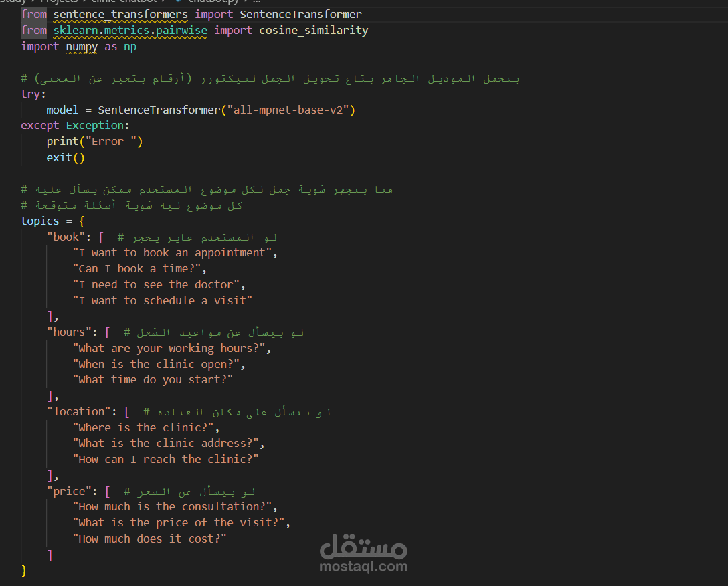Click "I want to schedule a visit" string
The image size is (728, 586).
tap(163, 301)
